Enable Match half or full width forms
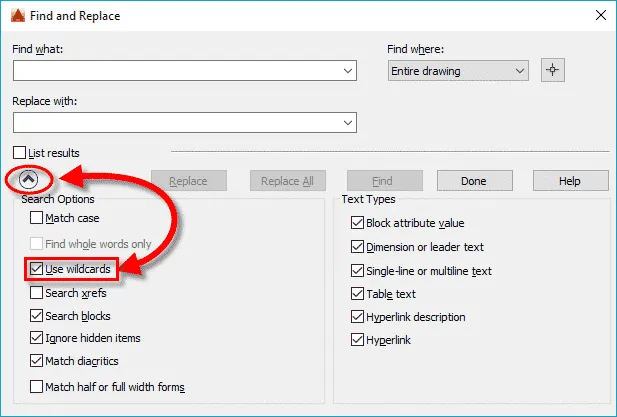Screen dimensions: 617x417 (36, 387)
